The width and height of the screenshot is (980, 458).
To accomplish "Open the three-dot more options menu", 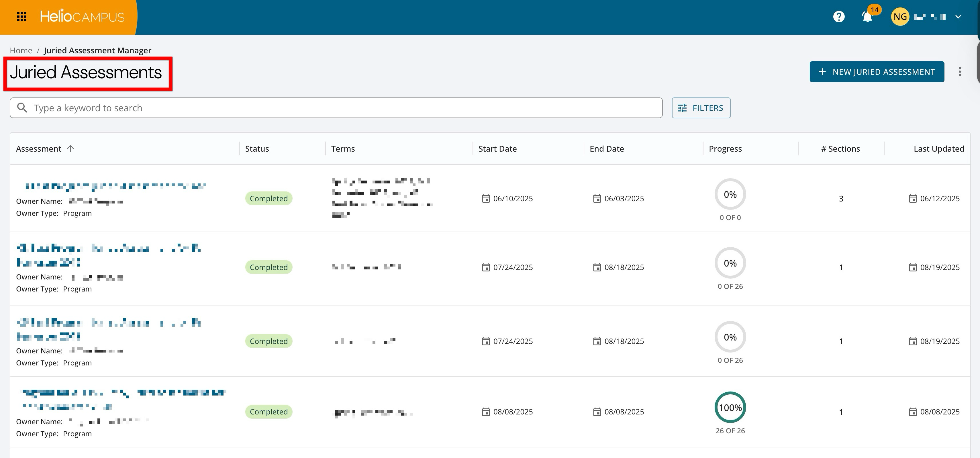I will tap(960, 72).
